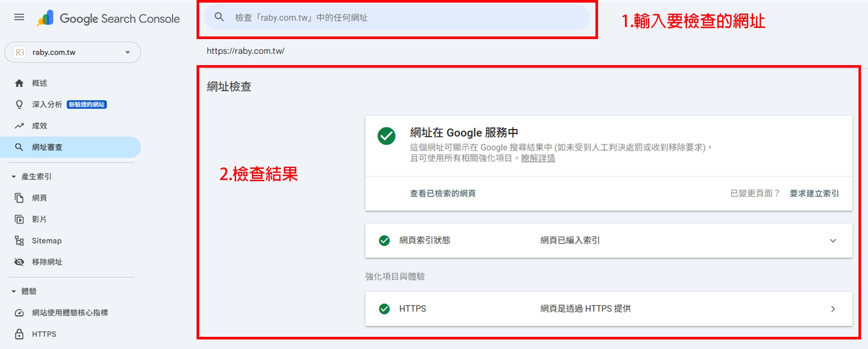Open 網站使用體驗核心指標 report

70,313
